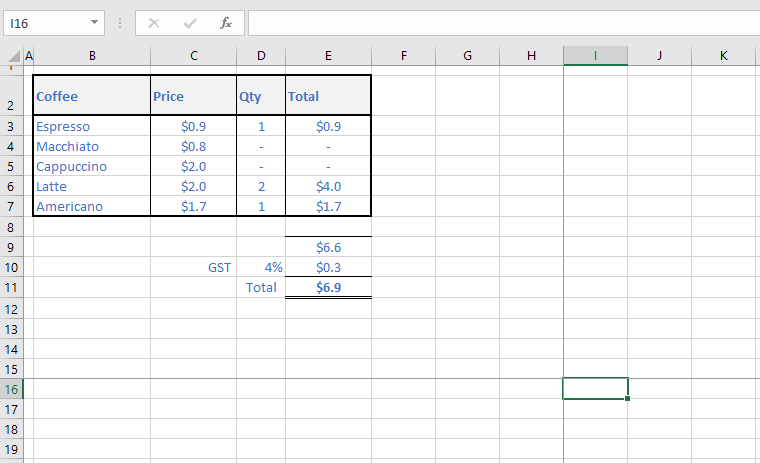Click Latte quantity cell '2'
The width and height of the screenshot is (760, 463).
coord(261,186)
